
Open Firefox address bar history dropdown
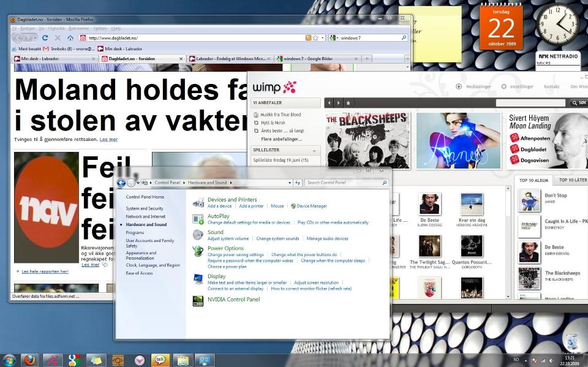click(x=323, y=38)
